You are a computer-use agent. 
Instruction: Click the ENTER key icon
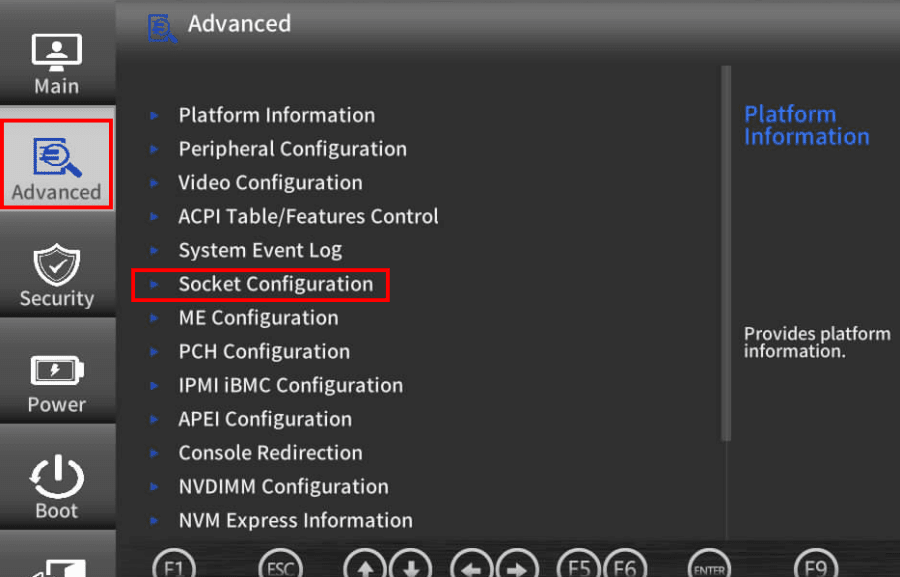(709, 567)
